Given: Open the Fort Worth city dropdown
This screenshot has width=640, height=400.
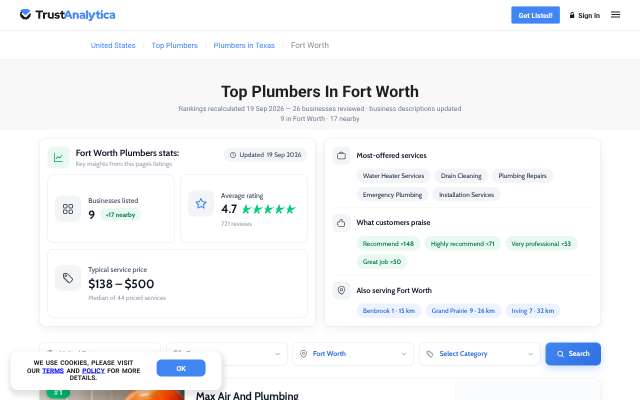Looking at the screenshot, I should pyautogui.click(x=353, y=353).
